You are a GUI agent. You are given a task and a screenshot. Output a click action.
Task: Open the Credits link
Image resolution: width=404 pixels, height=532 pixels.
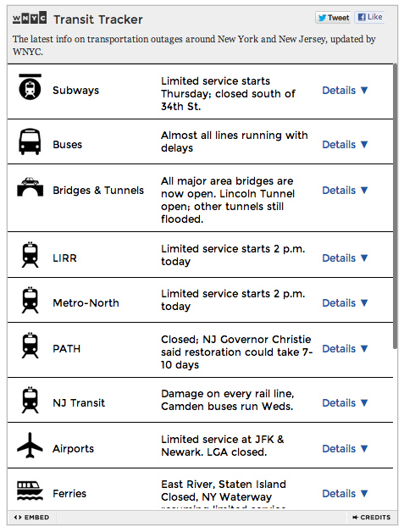[x=372, y=518]
